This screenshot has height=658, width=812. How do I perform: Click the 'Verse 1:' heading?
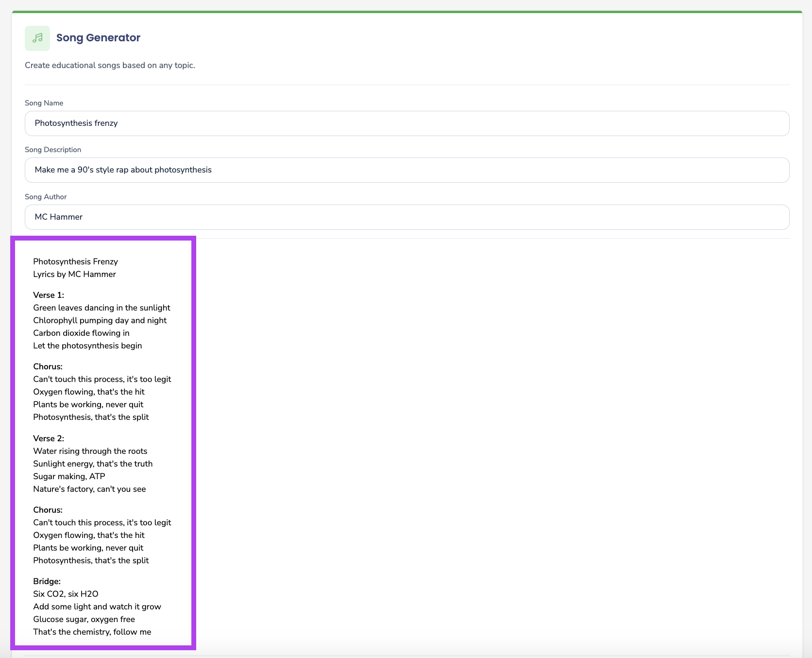click(49, 295)
